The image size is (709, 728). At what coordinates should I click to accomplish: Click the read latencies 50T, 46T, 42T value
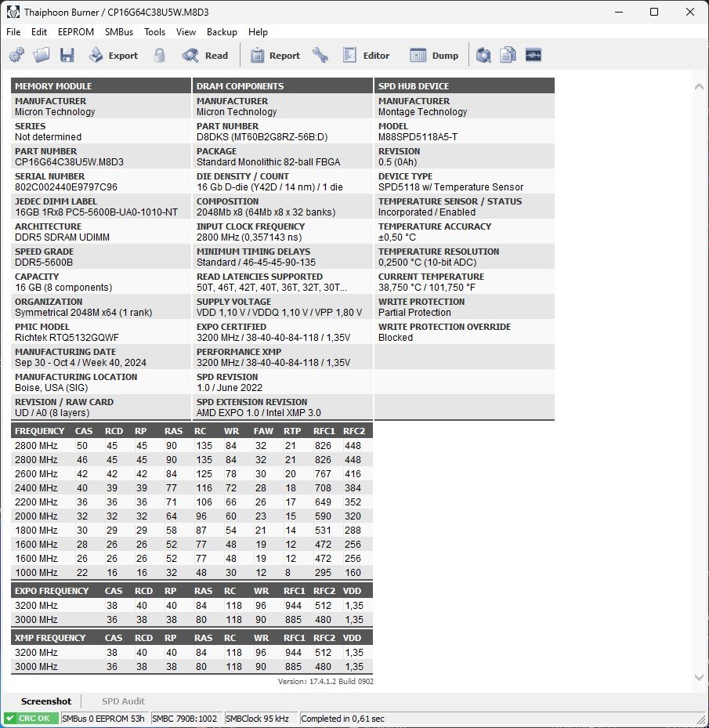[x=271, y=288]
